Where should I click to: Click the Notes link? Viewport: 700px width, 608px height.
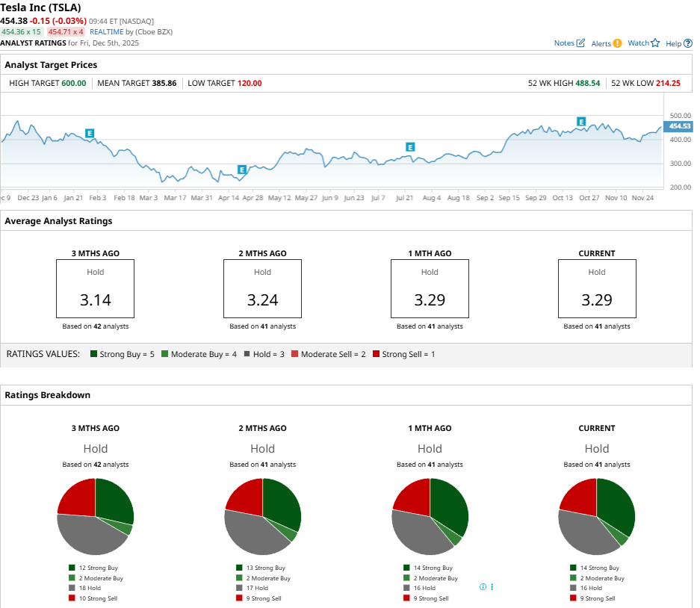click(x=564, y=43)
